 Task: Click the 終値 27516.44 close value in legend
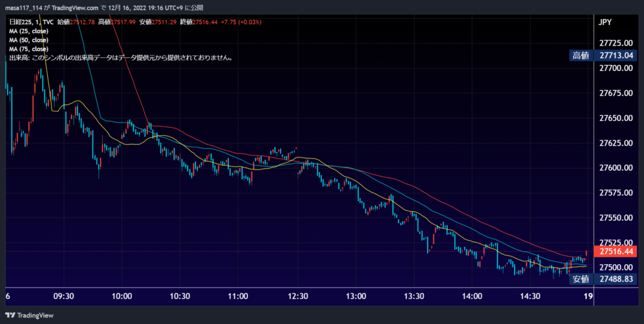click(x=199, y=22)
